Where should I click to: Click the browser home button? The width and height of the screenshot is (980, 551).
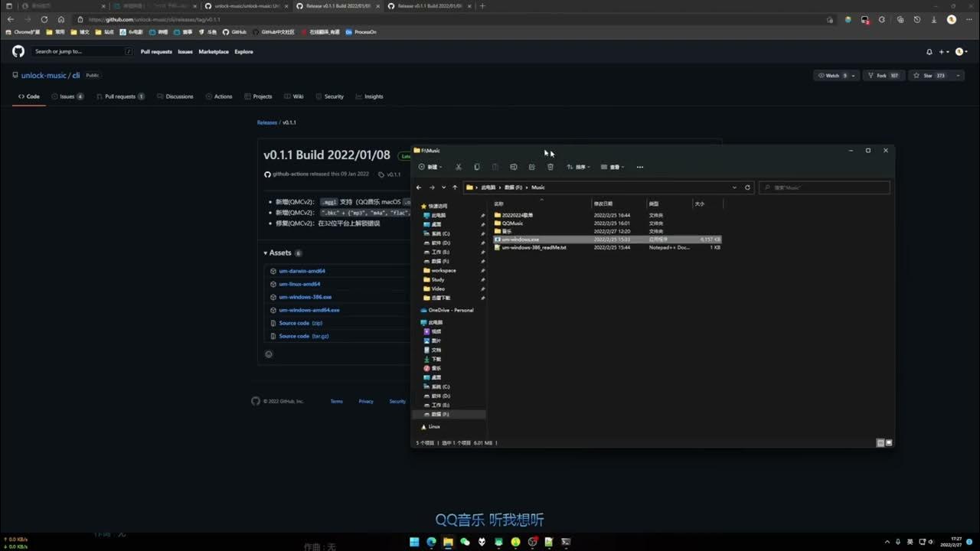click(x=61, y=19)
